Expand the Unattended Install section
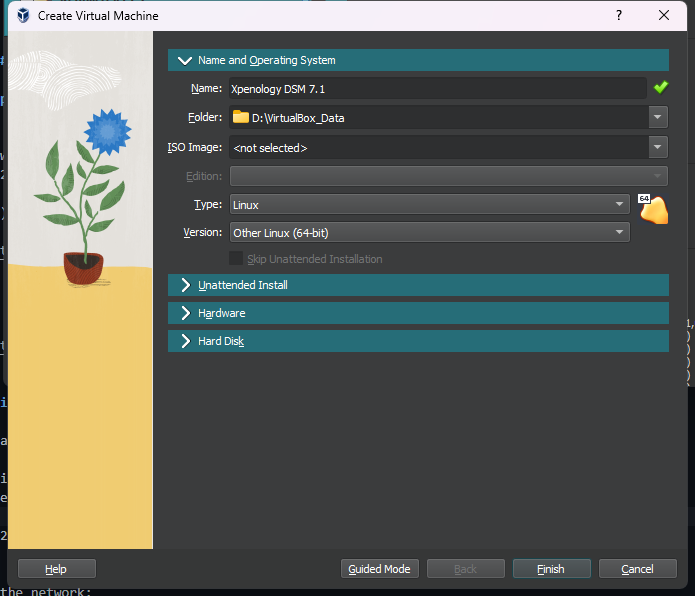This screenshot has height=596, width=695. click(418, 285)
